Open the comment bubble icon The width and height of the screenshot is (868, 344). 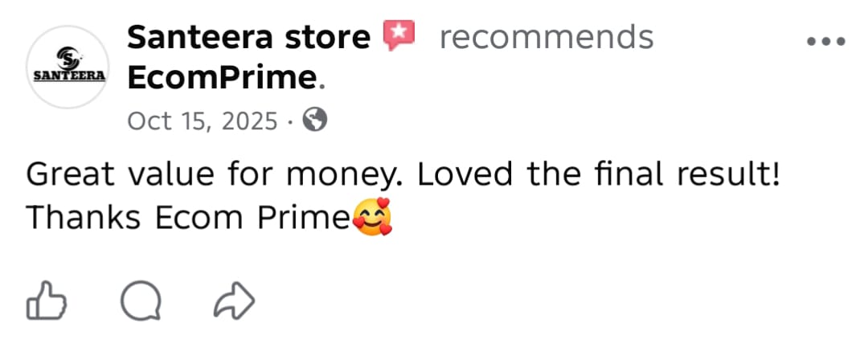(141, 301)
